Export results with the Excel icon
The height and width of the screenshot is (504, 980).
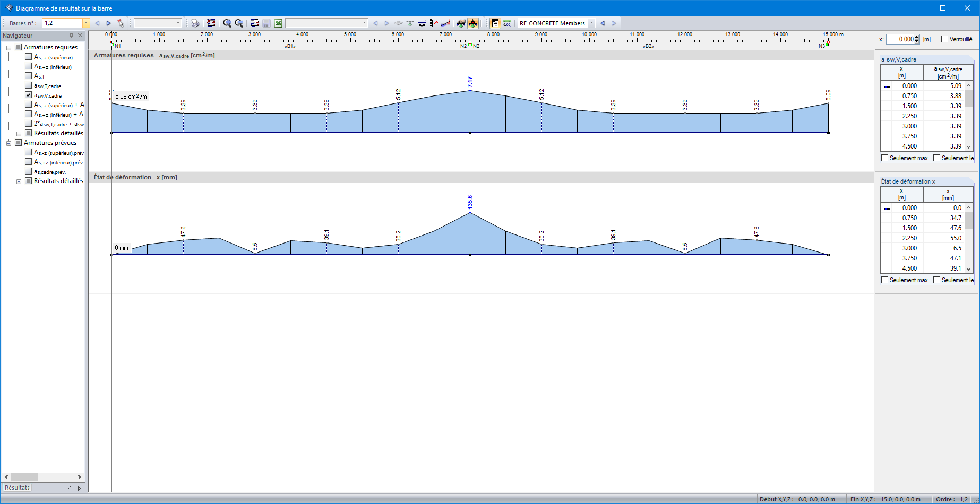[278, 23]
